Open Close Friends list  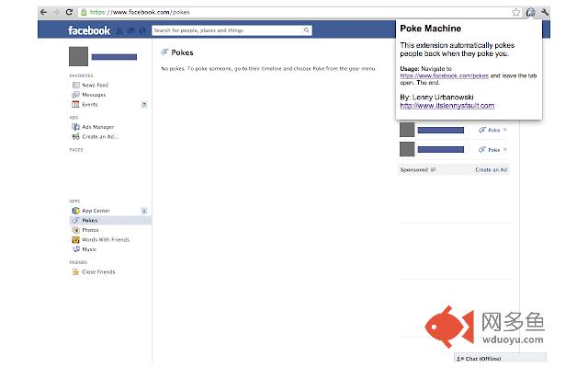pyautogui.click(x=98, y=272)
